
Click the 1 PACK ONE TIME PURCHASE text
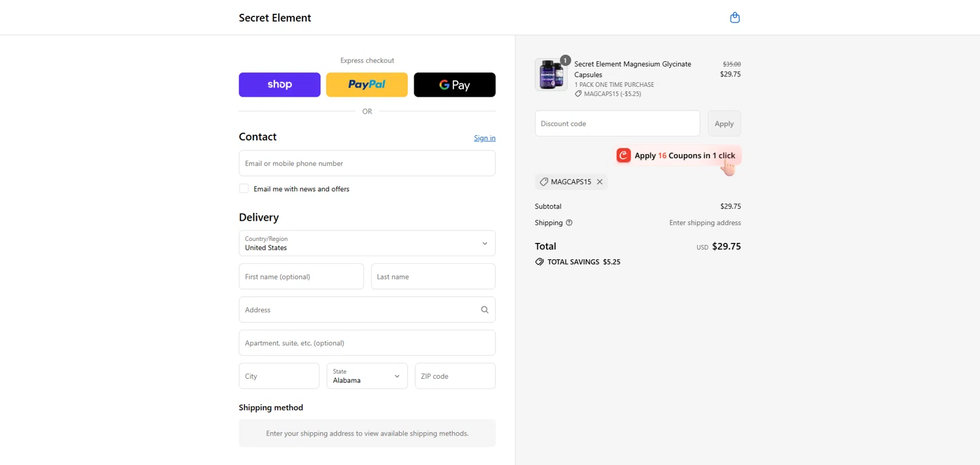click(x=614, y=85)
